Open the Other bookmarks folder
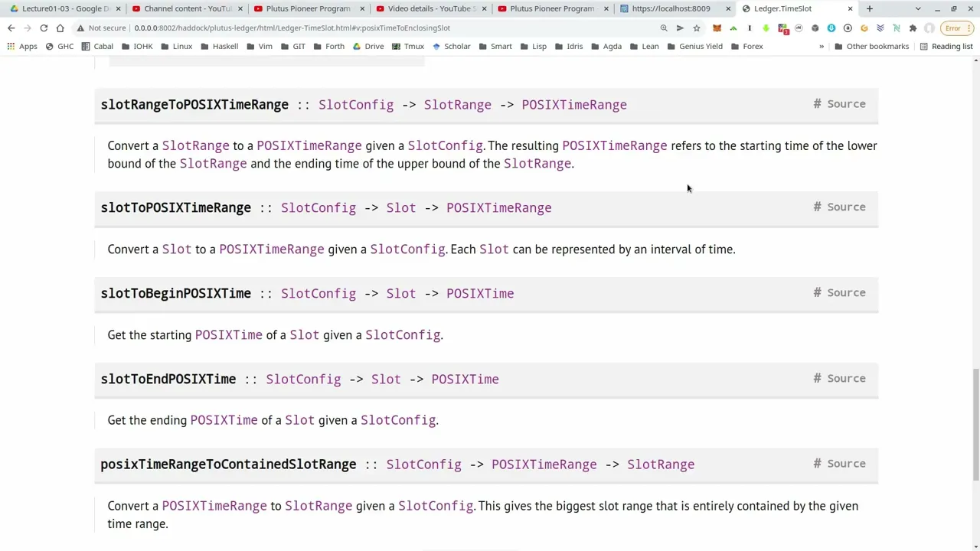This screenshot has height=551, width=980. coord(871,46)
